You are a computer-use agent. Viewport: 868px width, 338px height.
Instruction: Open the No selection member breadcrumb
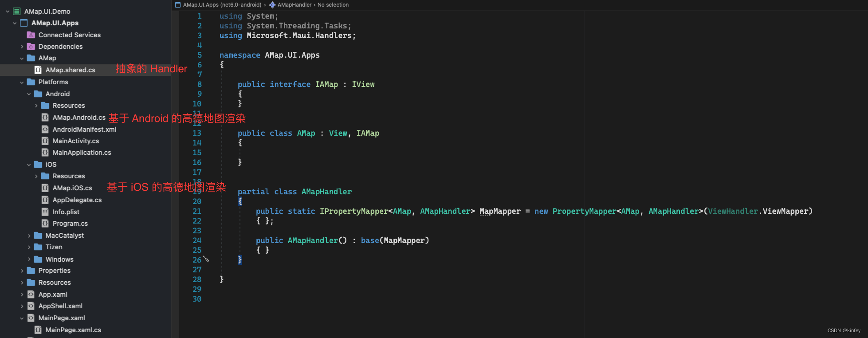pos(333,5)
